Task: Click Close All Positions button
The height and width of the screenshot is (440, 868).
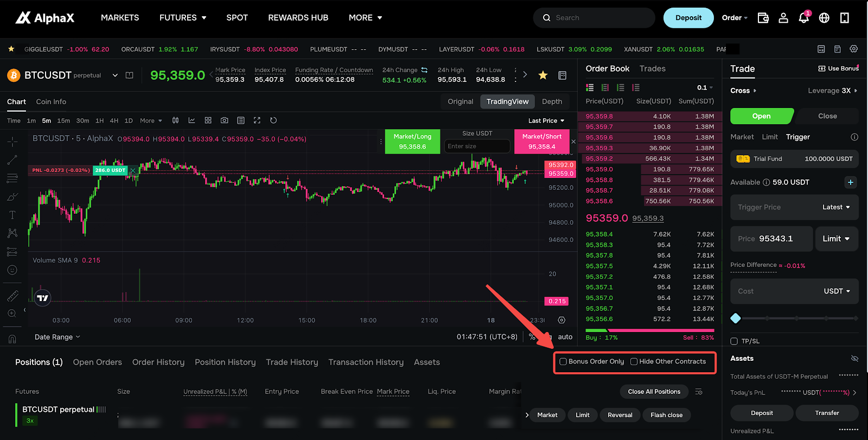Action: coord(654,392)
